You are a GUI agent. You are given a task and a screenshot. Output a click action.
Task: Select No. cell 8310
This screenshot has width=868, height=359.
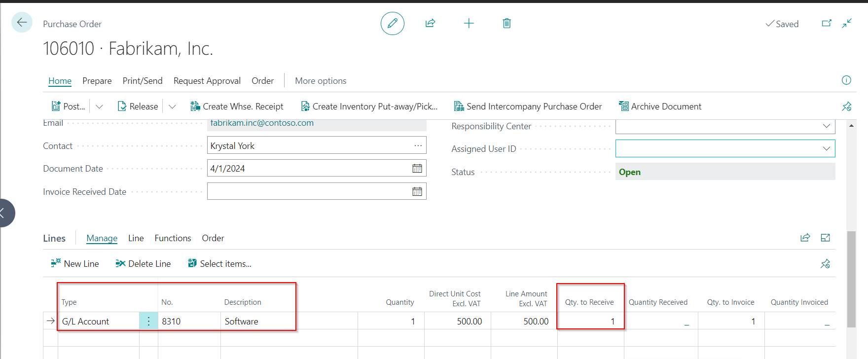[189, 321]
